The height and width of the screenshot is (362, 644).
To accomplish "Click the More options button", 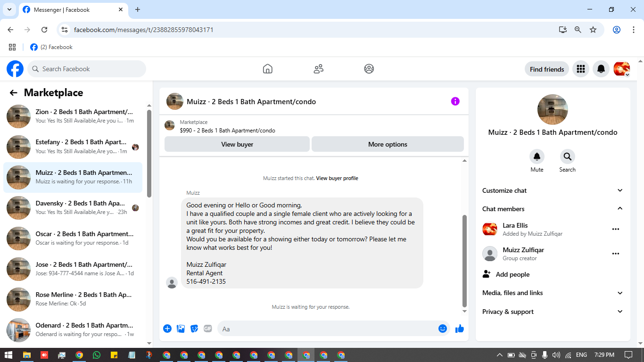I will coord(388,144).
